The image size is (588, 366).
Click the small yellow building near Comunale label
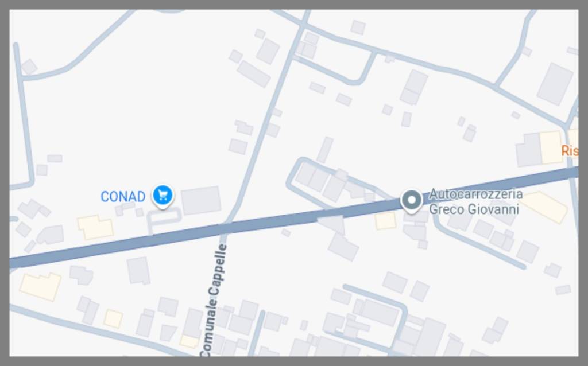coord(189,341)
